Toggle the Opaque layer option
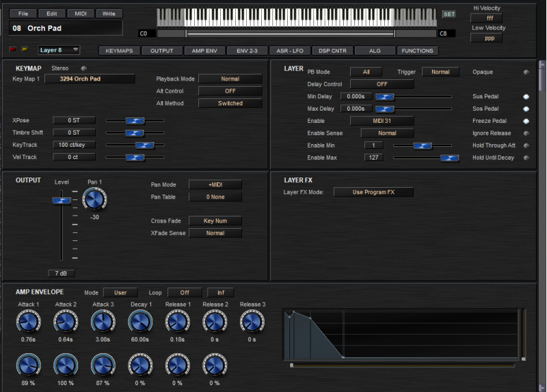 pos(526,72)
